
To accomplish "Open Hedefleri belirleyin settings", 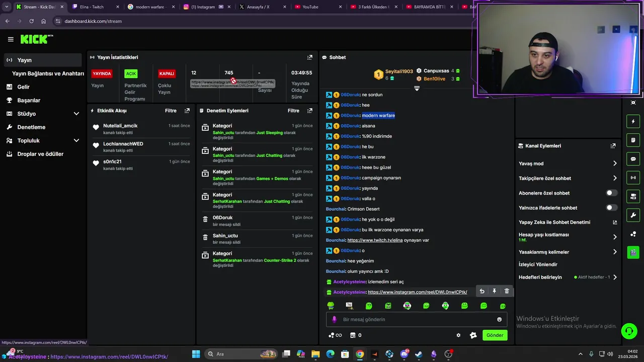I will tap(568, 277).
